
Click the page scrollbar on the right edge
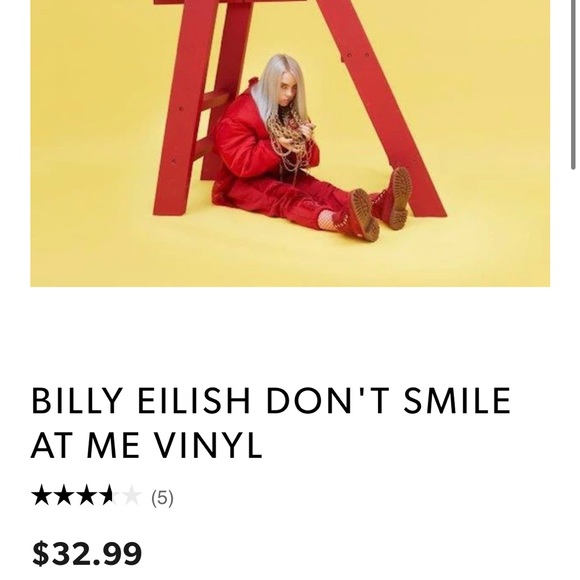point(573,85)
